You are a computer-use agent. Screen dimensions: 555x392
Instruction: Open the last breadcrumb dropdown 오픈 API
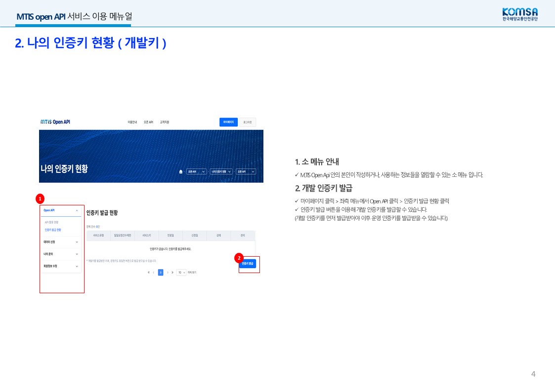click(246, 171)
